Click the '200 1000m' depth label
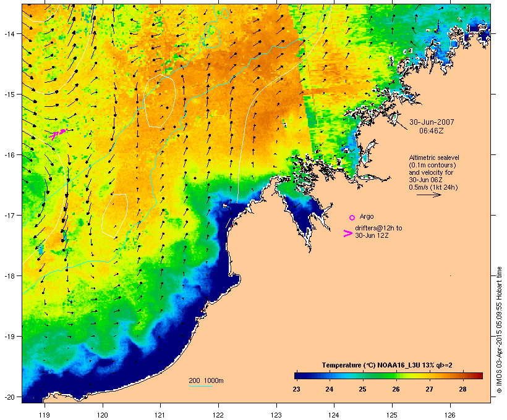The height and width of the screenshot is (420, 507). click(206, 380)
